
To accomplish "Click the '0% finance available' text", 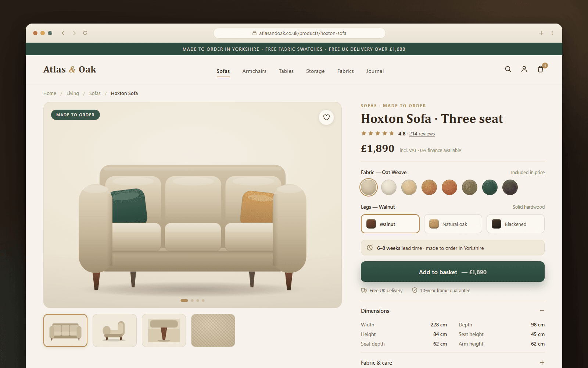I will (x=441, y=151).
